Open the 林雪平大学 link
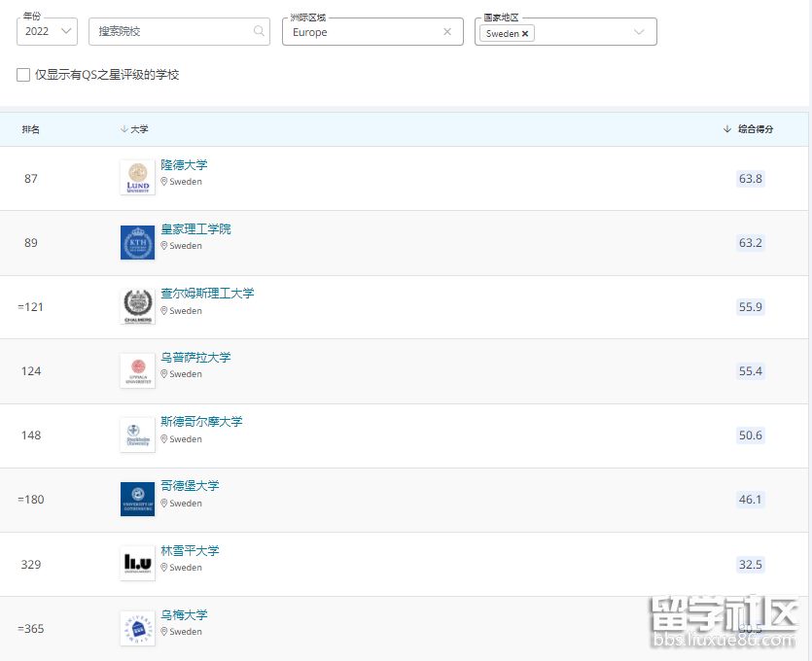Screen dimensions: 812x661 point(189,550)
